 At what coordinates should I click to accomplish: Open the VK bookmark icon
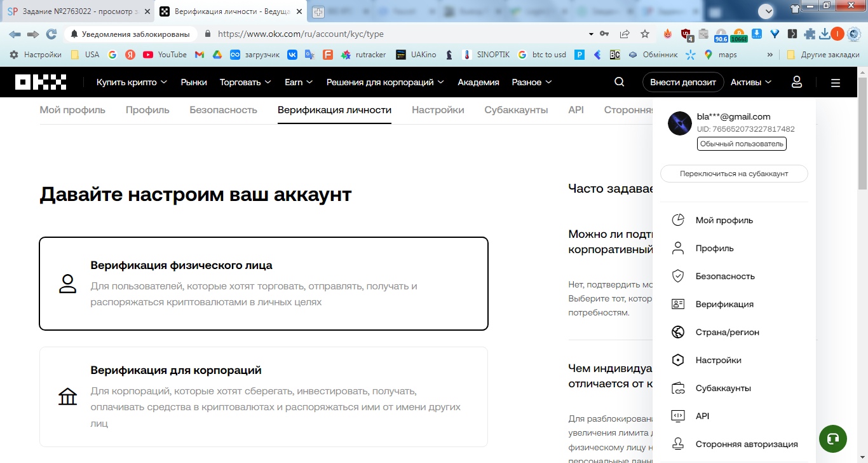pos(292,55)
